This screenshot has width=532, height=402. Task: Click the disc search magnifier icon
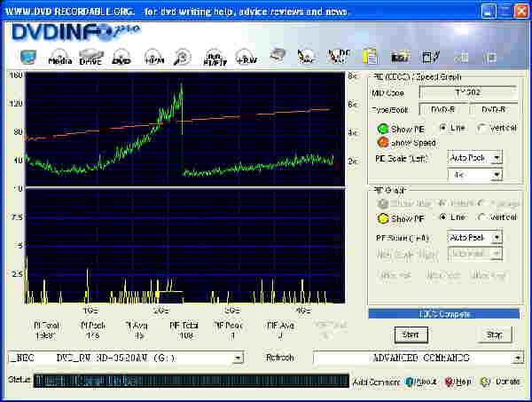183,57
